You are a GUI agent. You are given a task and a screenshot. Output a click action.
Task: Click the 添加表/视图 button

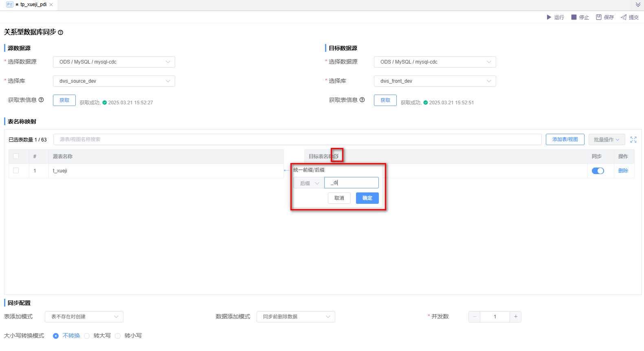[565, 139]
